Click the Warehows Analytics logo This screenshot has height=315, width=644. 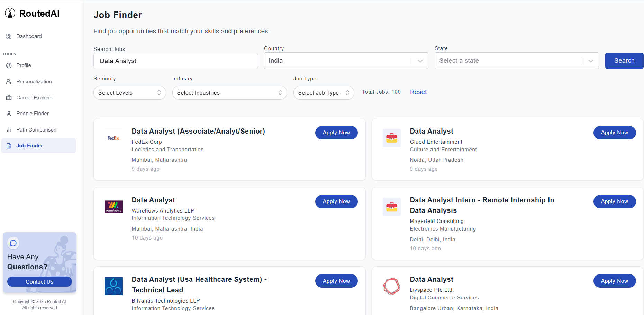(114, 207)
